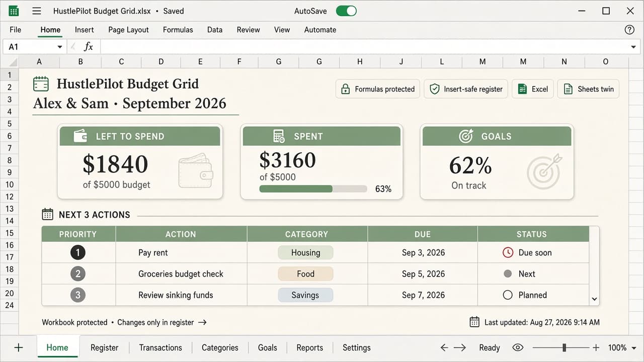The width and height of the screenshot is (644, 362).
Task: Open the Page Layout tab
Action: pyautogui.click(x=128, y=30)
